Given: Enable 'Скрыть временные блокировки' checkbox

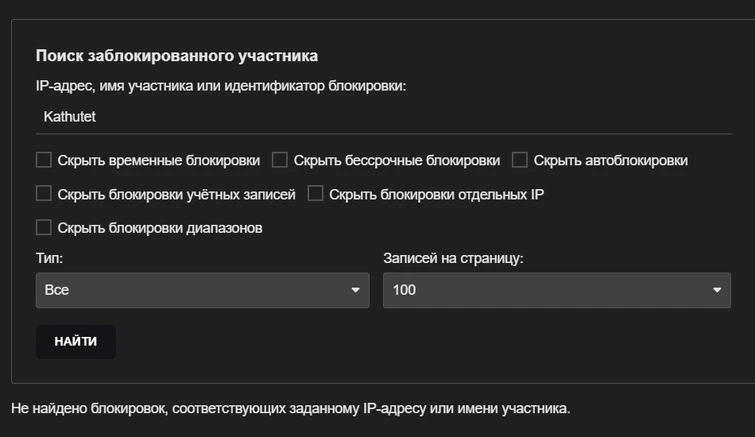Looking at the screenshot, I should (44, 160).
